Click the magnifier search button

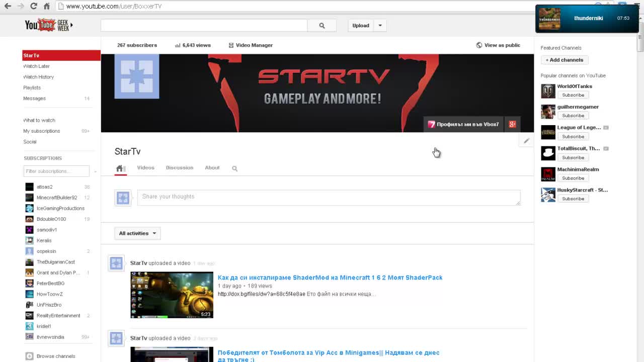point(322,26)
